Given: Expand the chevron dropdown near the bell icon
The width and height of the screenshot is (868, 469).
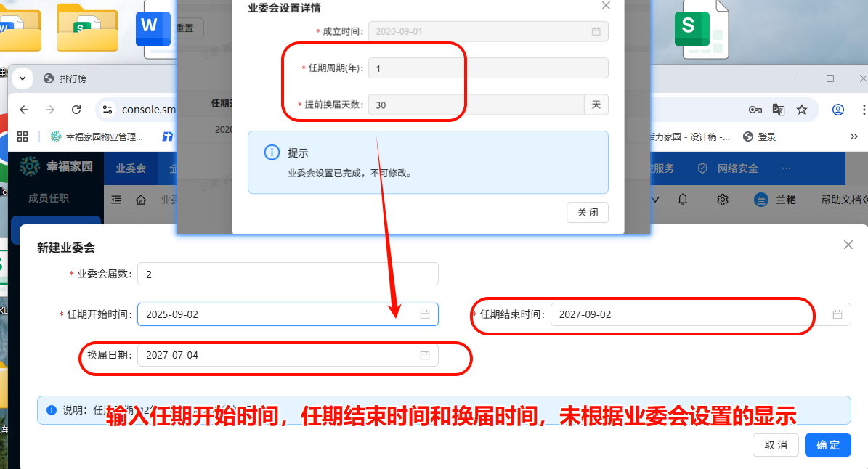Looking at the screenshot, I should 656,199.
